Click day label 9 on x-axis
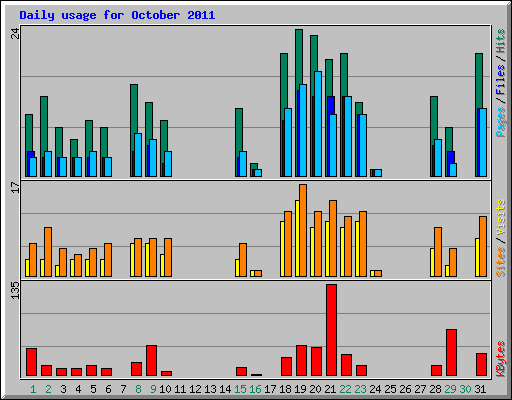 (x=153, y=389)
